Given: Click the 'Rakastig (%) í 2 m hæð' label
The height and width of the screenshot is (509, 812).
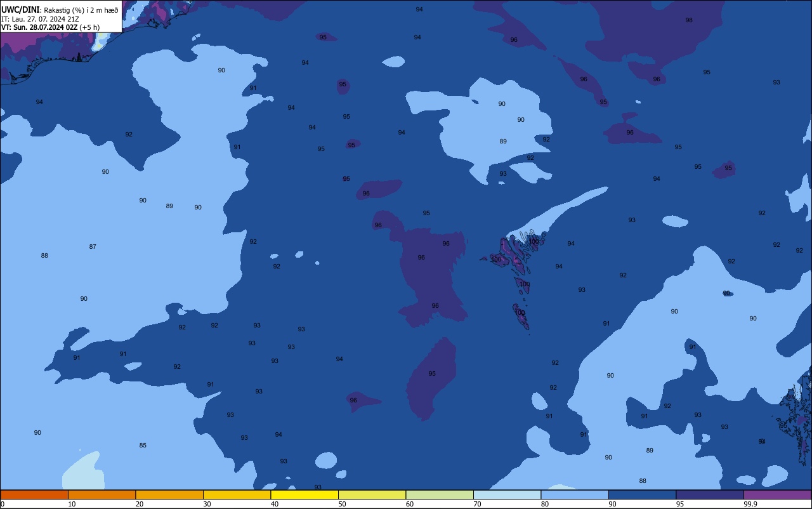Looking at the screenshot, I should tap(81, 10).
